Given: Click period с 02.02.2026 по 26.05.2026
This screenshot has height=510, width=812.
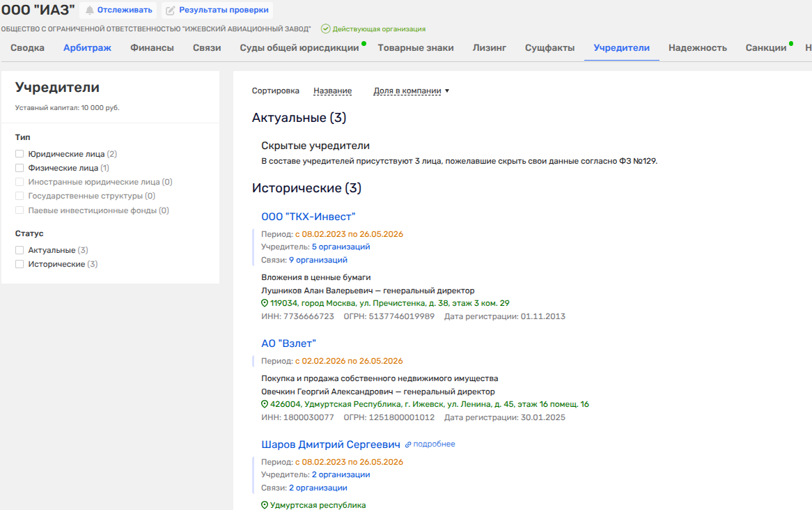Looking at the screenshot, I should click(349, 361).
